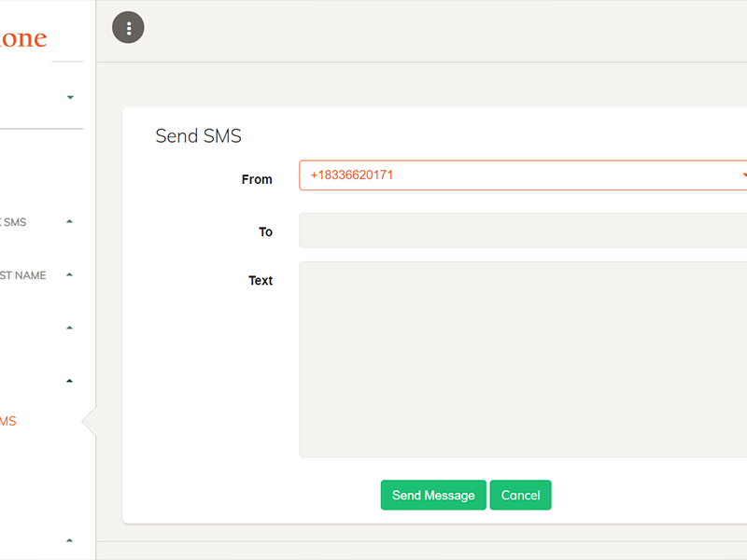Expand the bottom-most caret in the sidebar
747x560 pixels.
click(x=70, y=539)
